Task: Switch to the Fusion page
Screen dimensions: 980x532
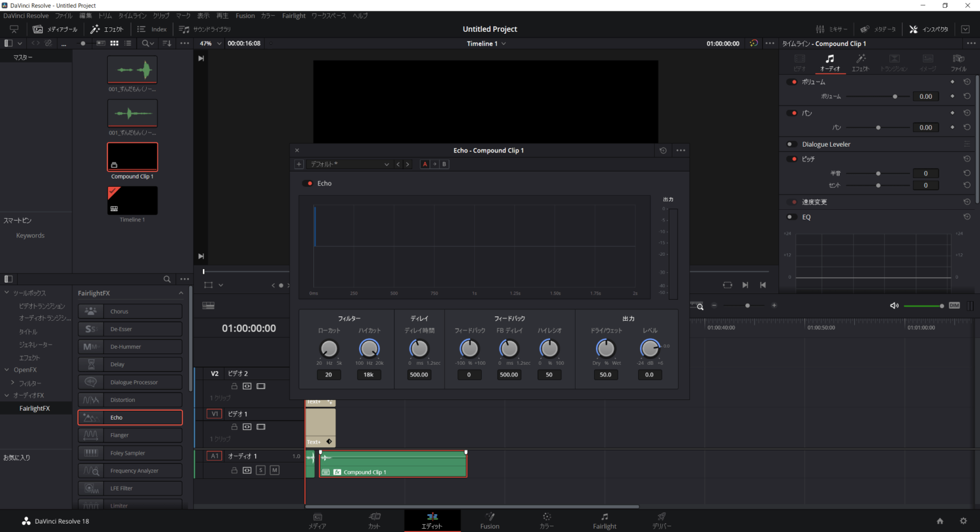Action: [x=489, y=520]
